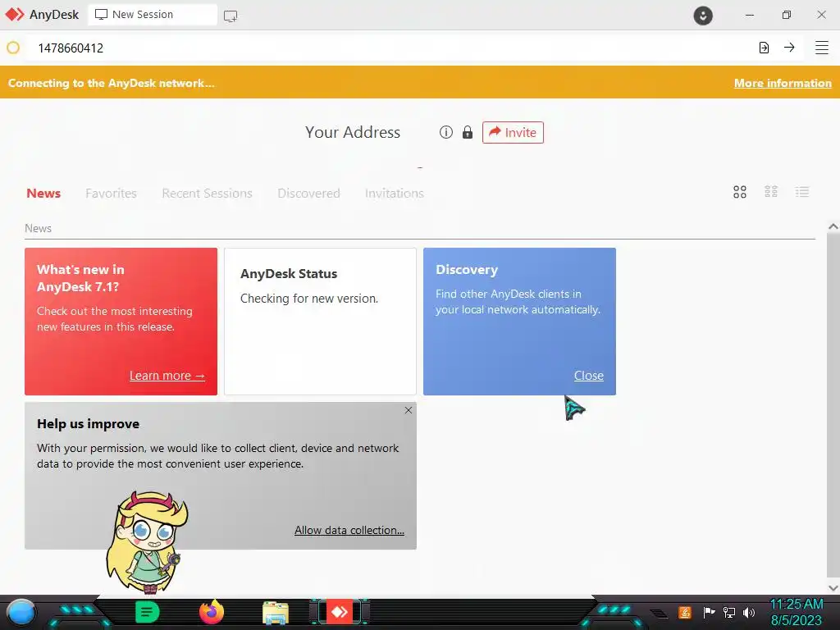Click the Discovery card title

[467, 269]
